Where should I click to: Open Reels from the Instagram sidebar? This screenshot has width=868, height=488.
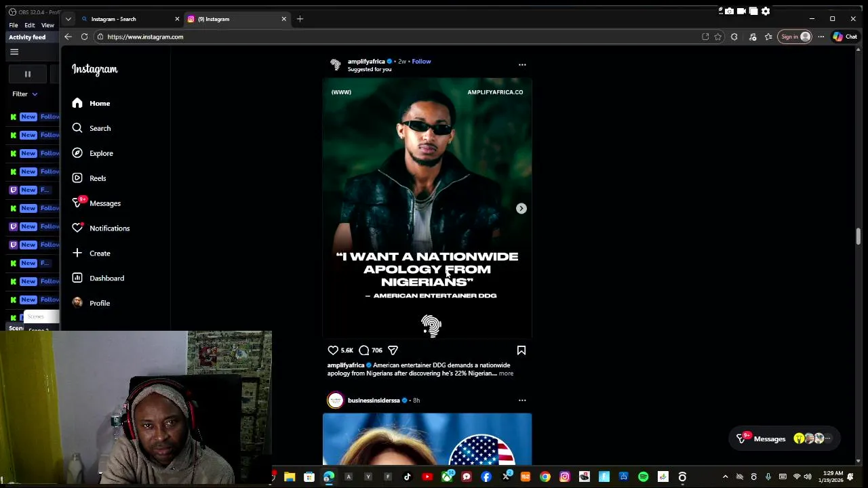tap(89, 178)
